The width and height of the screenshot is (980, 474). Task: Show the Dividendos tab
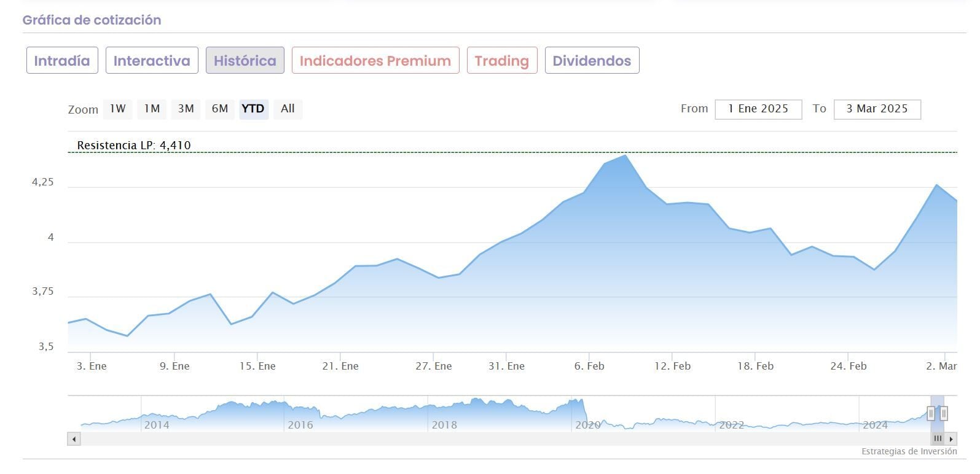(x=592, y=61)
